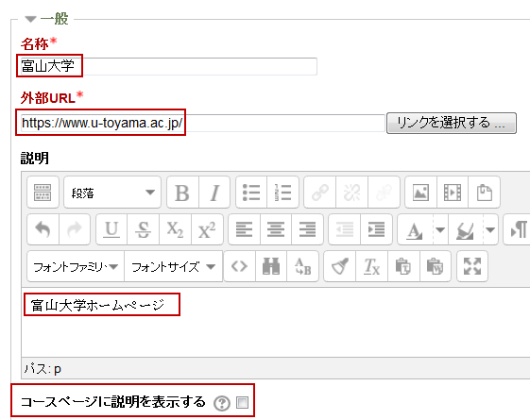Center align the text
The width and height of the screenshot is (530, 420).
[276, 229]
